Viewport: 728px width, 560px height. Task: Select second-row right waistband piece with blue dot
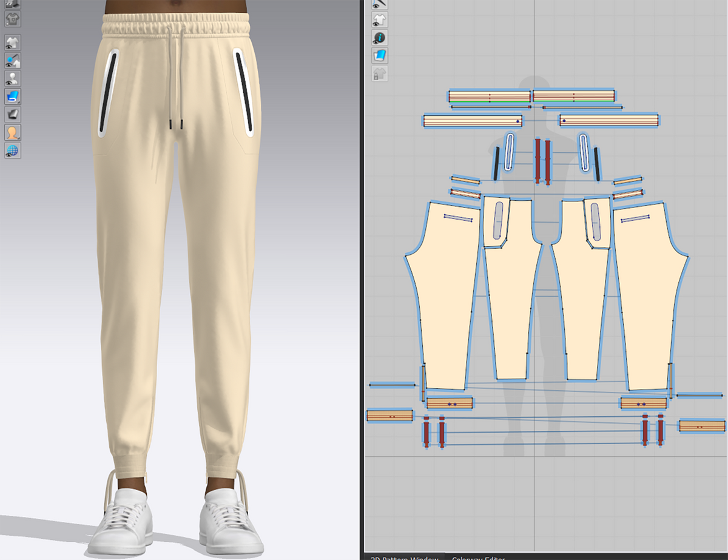coord(609,121)
